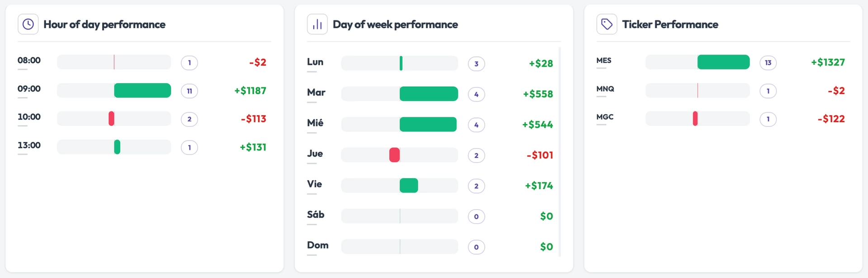Click the trade count badge 13 for MES
Screen dimensions: 868x278
(x=768, y=63)
